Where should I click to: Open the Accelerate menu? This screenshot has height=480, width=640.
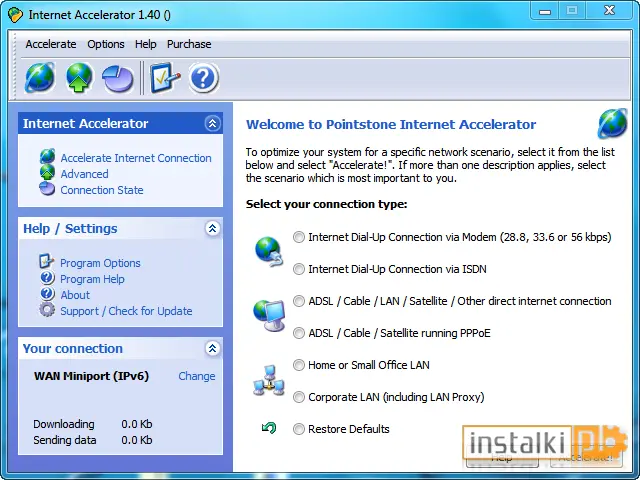point(51,44)
